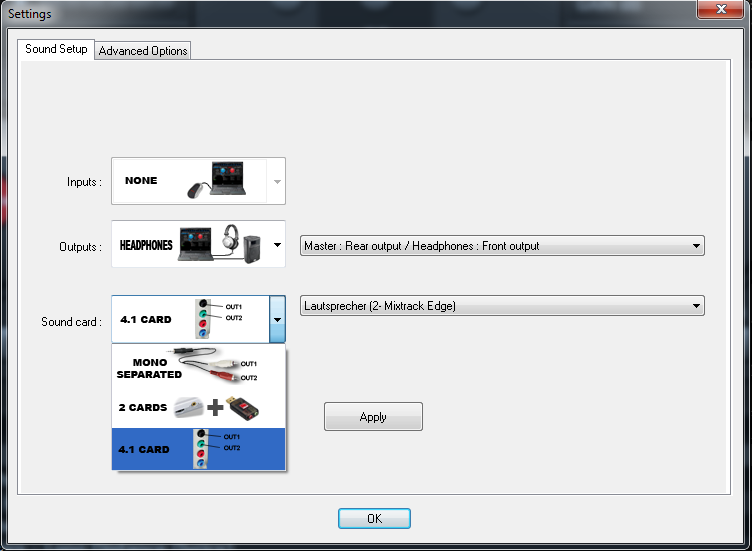Viewport: 752px width, 551px height.
Task: Click the "Sound card :" label
Action: tap(71, 322)
